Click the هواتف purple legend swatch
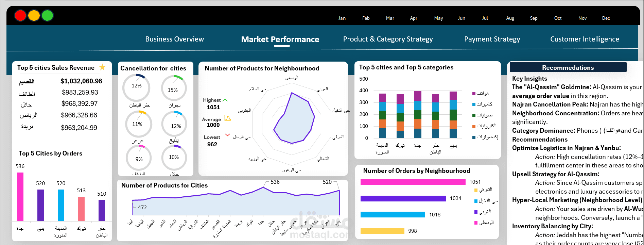Viewport: 644px width, 245px height. [x=474, y=94]
